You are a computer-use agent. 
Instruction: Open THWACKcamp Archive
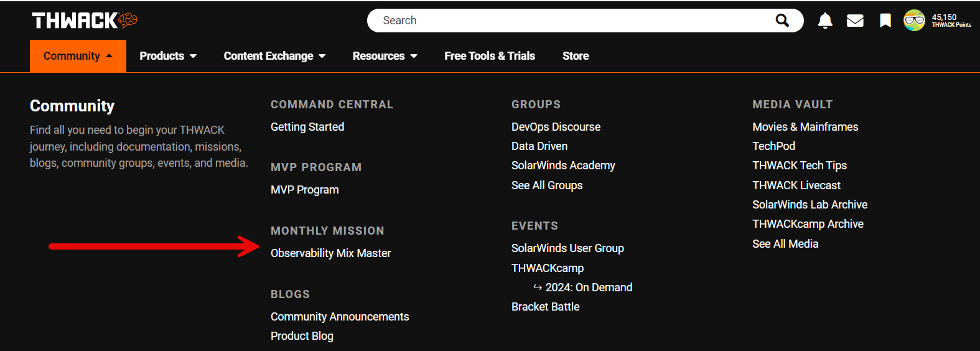808,224
